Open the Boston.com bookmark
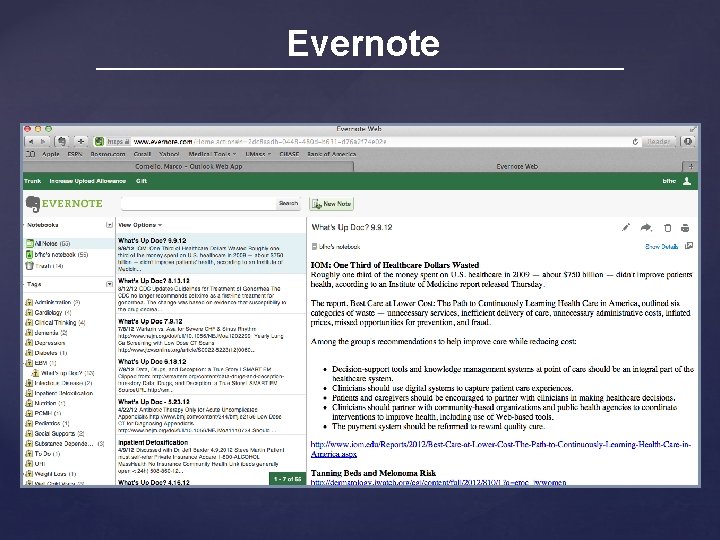Image resolution: width=720 pixels, height=540 pixels. pyautogui.click(x=108, y=154)
